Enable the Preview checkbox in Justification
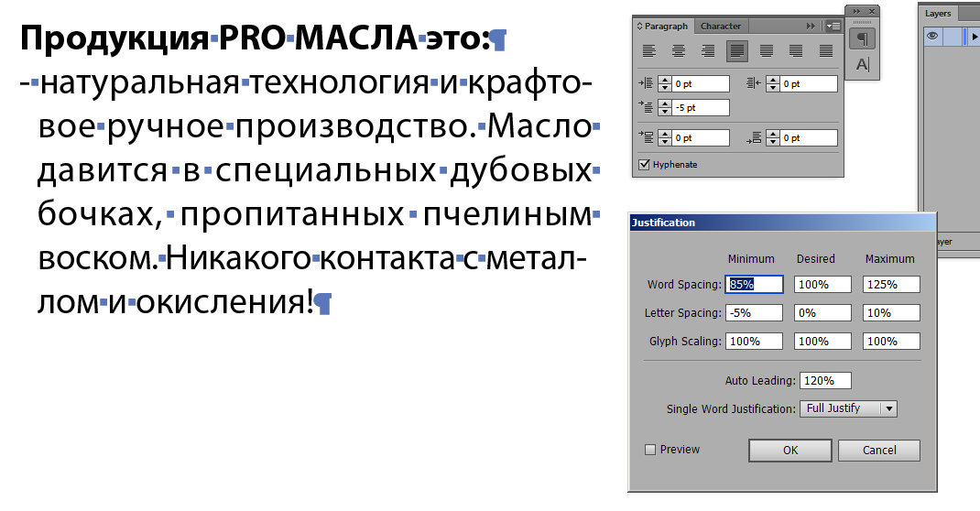980x511 pixels. (650, 449)
